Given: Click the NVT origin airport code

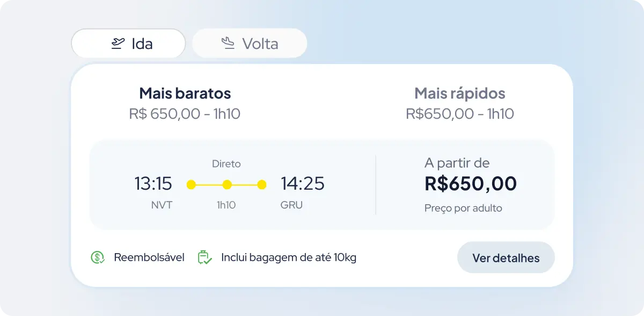Looking at the screenshot, I should pyautogui.click(x=162, y=205).
